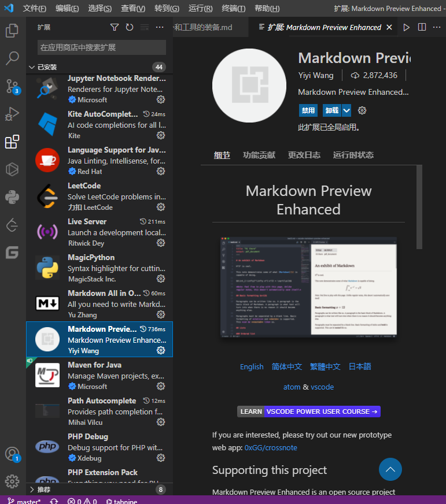This screenshot has height=504, width=446.
Task: Select the MagicPython extension entry
Action: [99, 268]
